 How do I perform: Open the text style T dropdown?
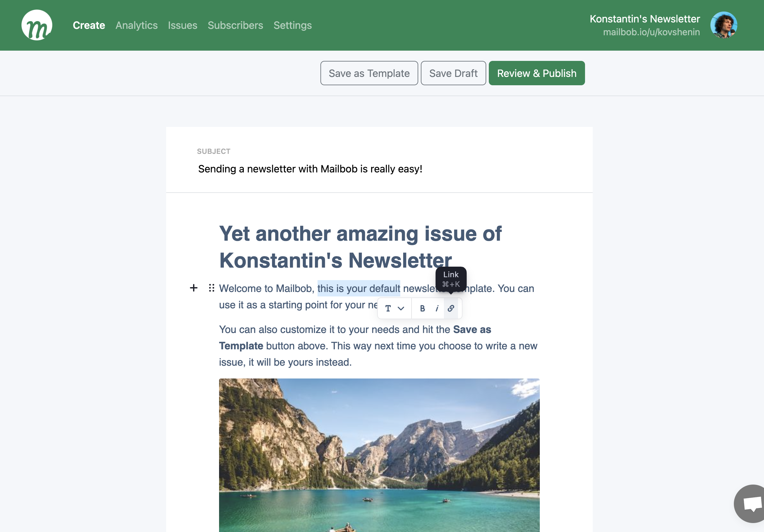click(394, 309)
